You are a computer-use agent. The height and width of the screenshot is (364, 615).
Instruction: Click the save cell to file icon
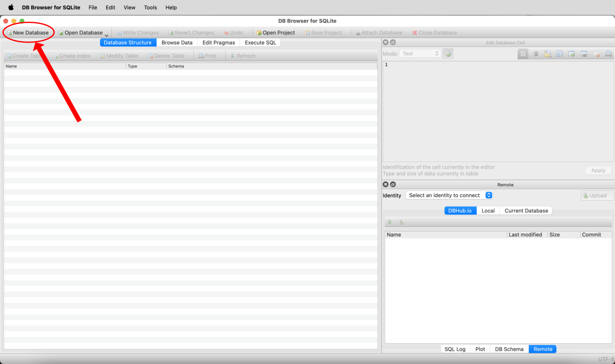[560, 54]
